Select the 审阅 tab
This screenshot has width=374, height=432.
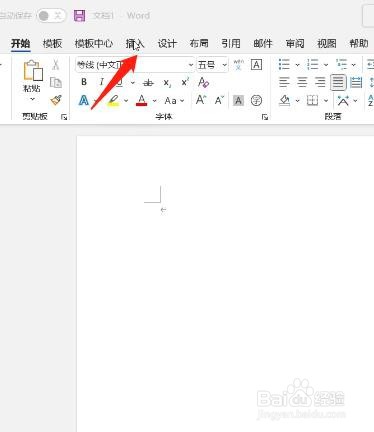[295, 43]
